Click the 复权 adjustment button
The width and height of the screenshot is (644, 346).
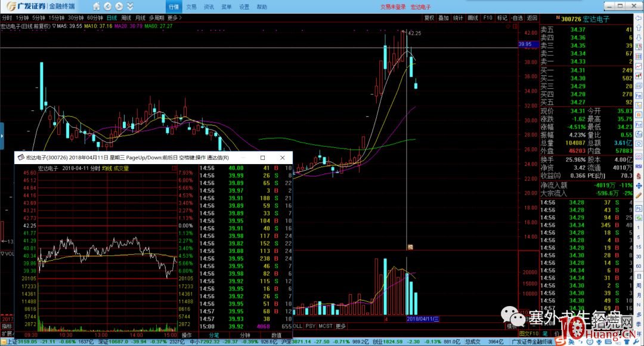[429, 18]
